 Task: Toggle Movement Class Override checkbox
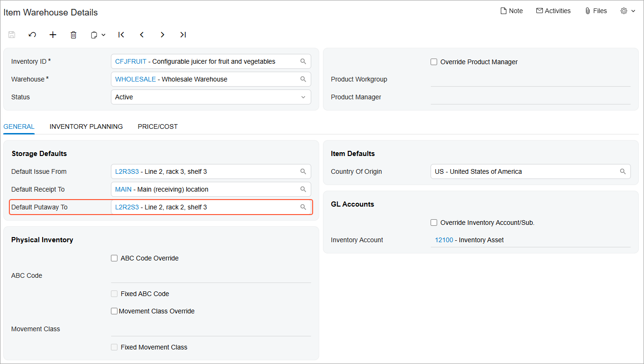point(114,311)
